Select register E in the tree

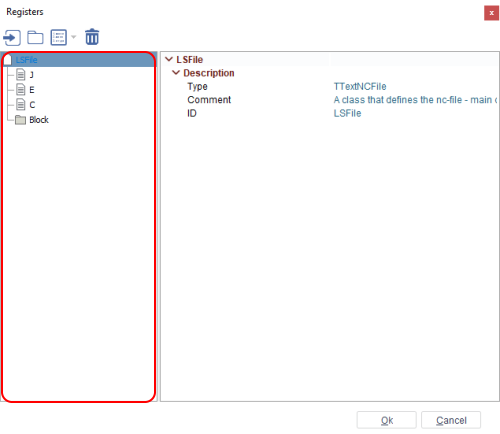tap(32, 90)
